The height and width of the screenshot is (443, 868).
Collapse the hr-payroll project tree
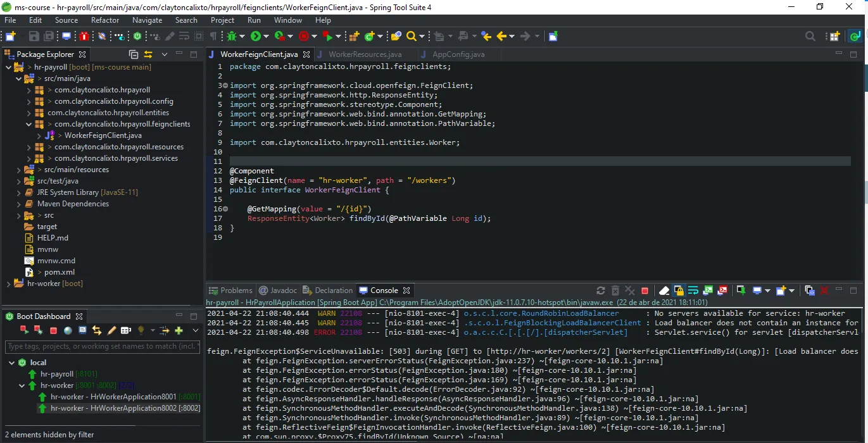coord(8,67)
